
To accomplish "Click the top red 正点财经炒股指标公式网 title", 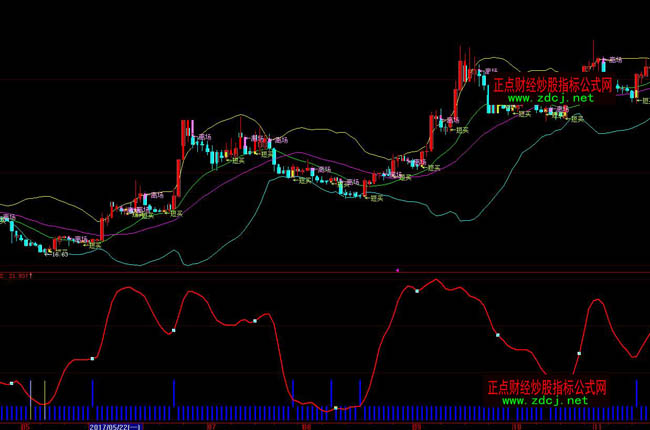I will coord(552,85).
